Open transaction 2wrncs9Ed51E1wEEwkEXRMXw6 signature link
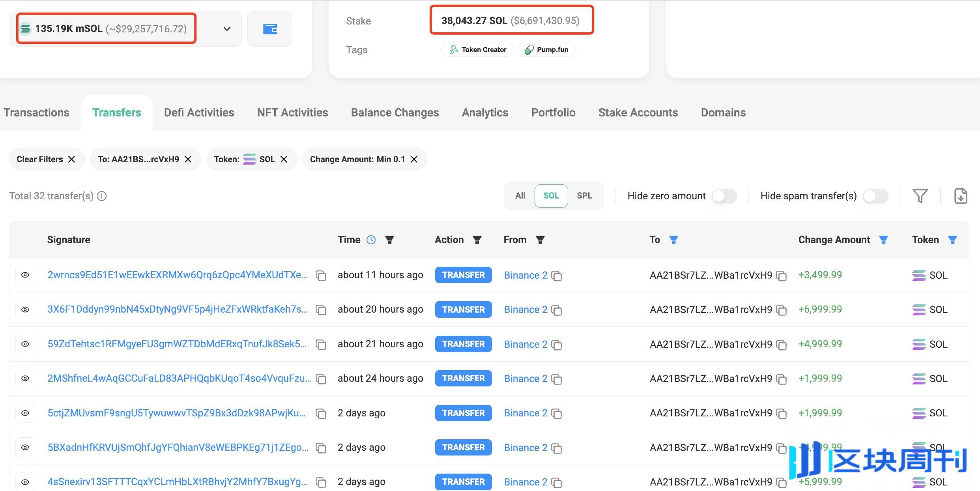This screenshot has width=980, height=491. coord(178,275)
